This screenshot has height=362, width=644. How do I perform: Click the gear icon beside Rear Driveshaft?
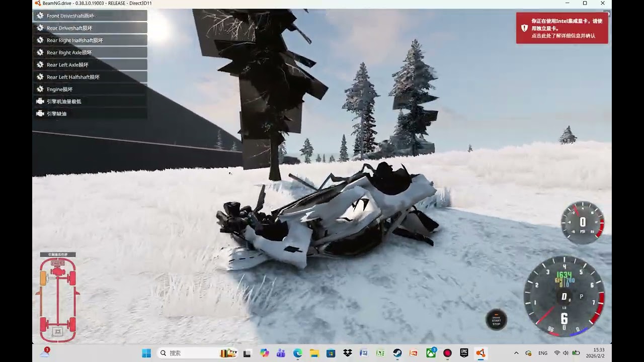point(40,28)
